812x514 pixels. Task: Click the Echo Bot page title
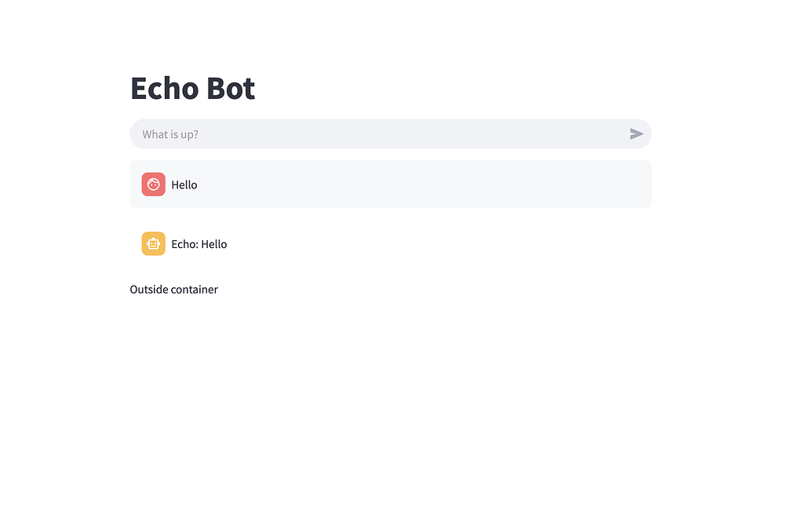coord(192,88)
